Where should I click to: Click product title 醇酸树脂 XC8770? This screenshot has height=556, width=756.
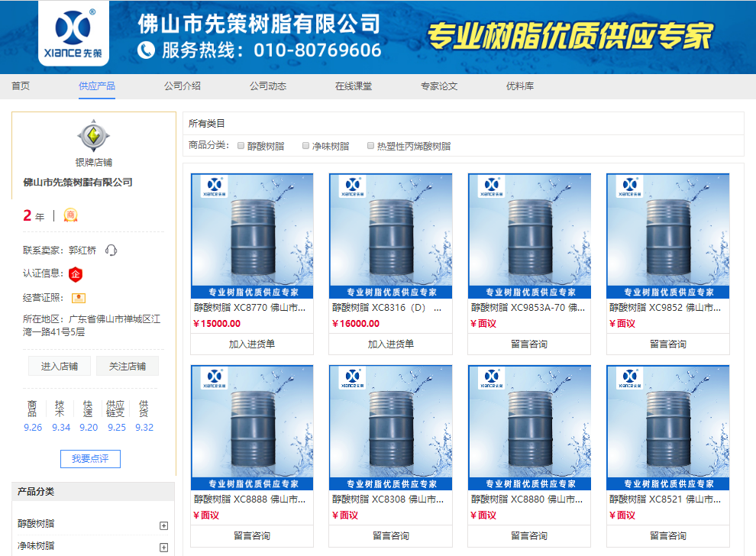(250, 307)
